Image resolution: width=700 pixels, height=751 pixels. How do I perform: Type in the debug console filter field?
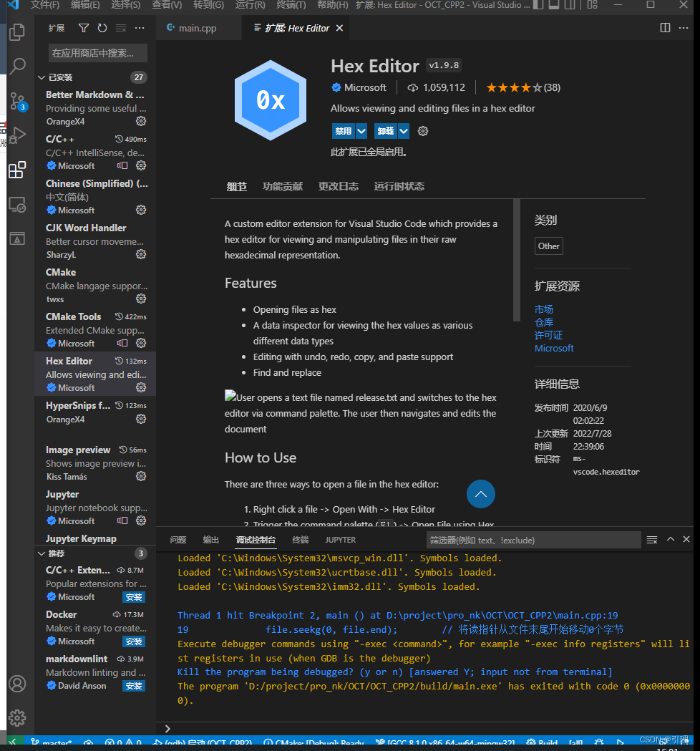[x=533, y=540]
